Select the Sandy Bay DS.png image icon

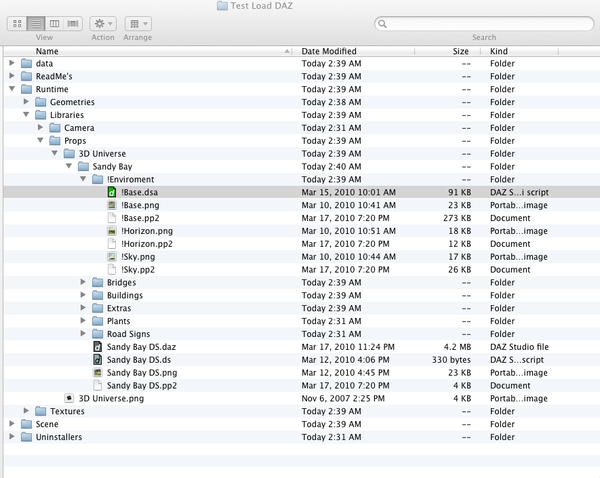click(98, 372)
